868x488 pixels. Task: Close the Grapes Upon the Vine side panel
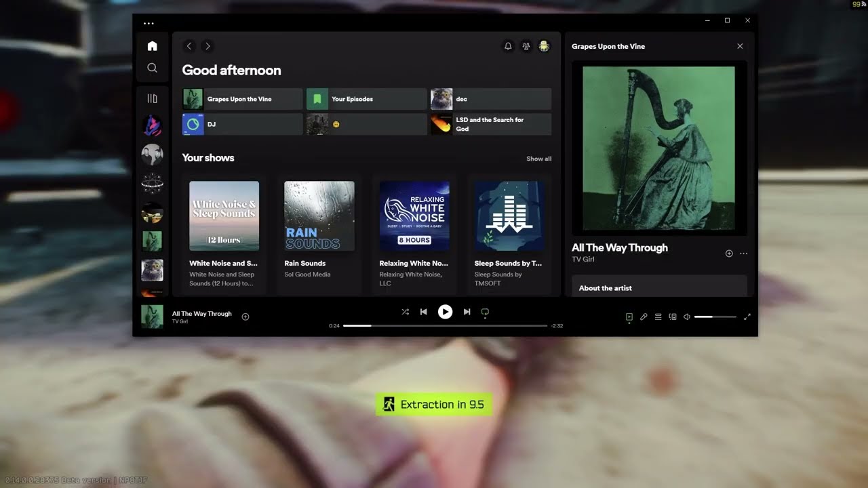point(740,46)
